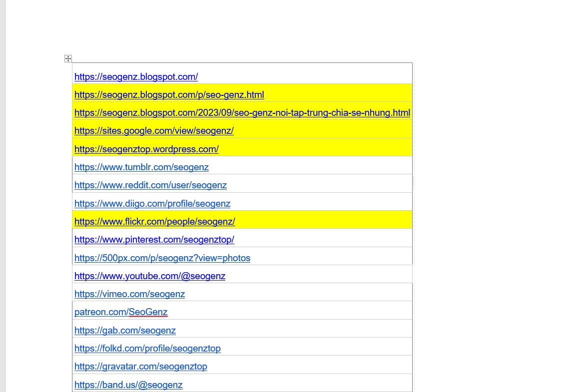Visit the band.us/@seogenz link

[x=128, y=385]
